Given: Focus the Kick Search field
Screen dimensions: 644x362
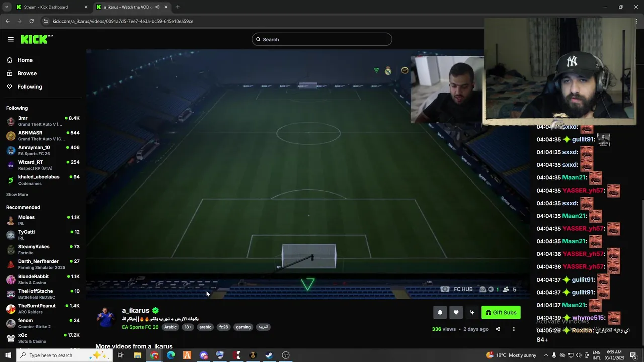Looking at the screenshot, I should [322, 39].
